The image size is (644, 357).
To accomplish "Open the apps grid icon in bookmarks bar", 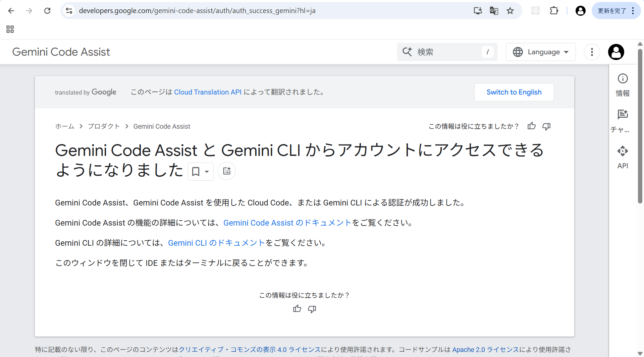I will pos(10,29).
